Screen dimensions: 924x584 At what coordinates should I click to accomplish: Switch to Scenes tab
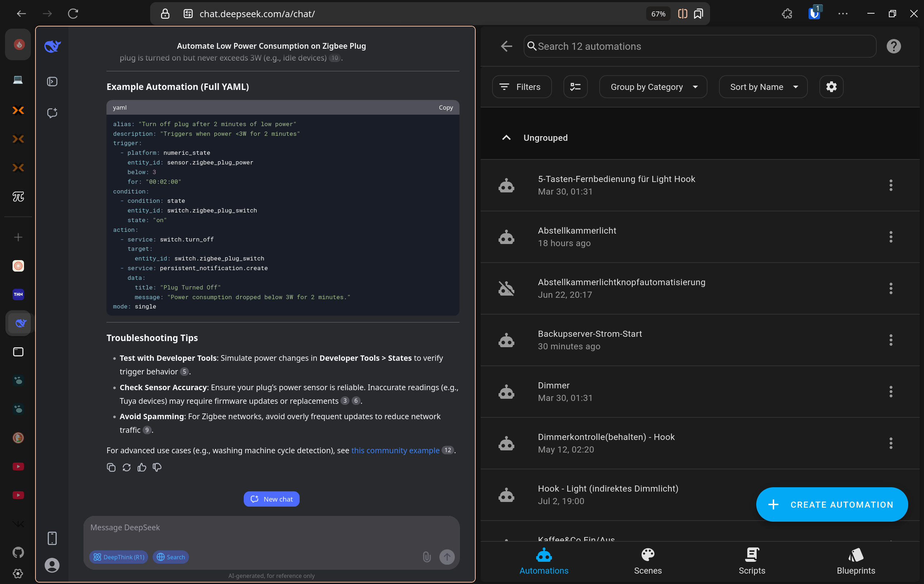click(x=648, y=561)
